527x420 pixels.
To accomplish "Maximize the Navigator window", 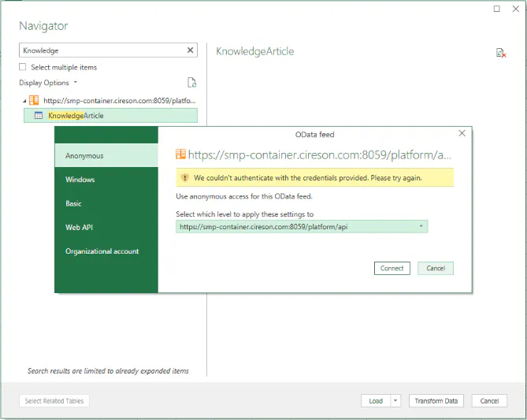I will [x=496, y=9].
